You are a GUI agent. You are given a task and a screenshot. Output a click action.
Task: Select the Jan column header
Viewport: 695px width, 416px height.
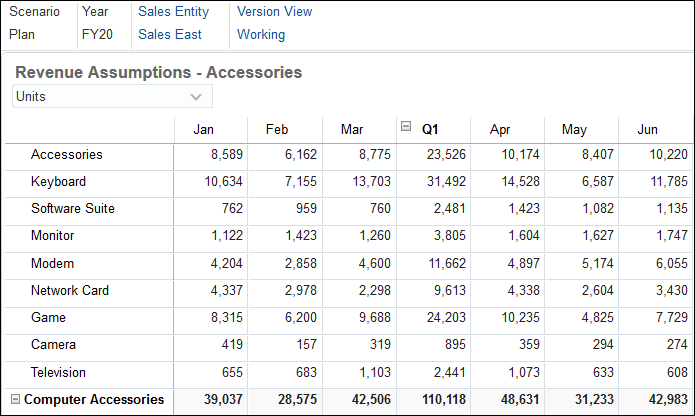(204, 129)
